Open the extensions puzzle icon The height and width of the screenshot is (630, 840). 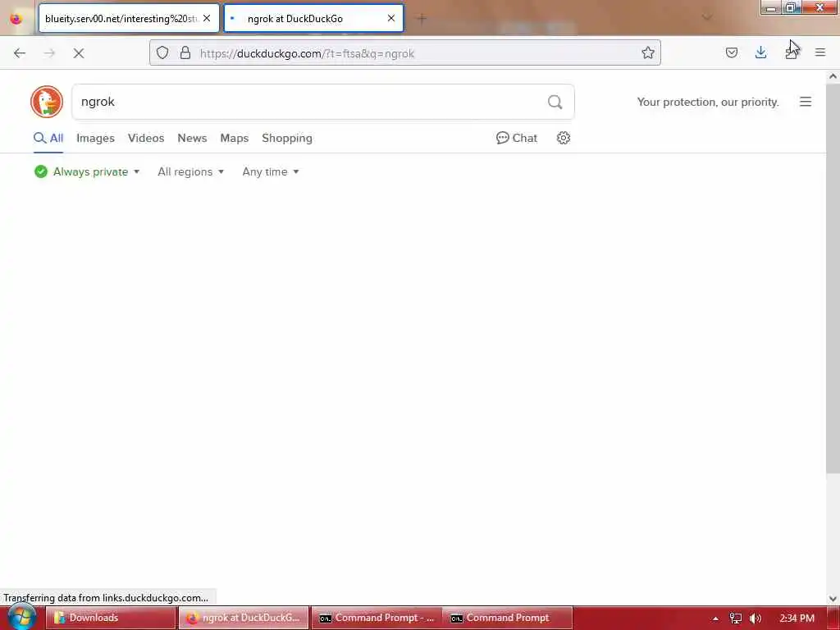click(x=790, y=52)
